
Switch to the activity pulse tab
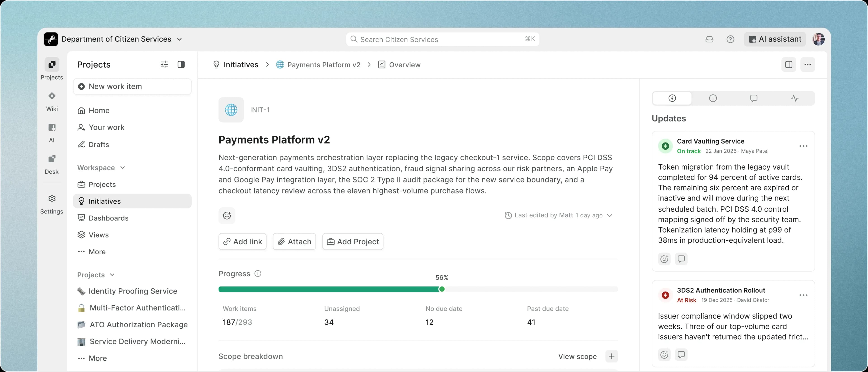[x=794, y=98]
